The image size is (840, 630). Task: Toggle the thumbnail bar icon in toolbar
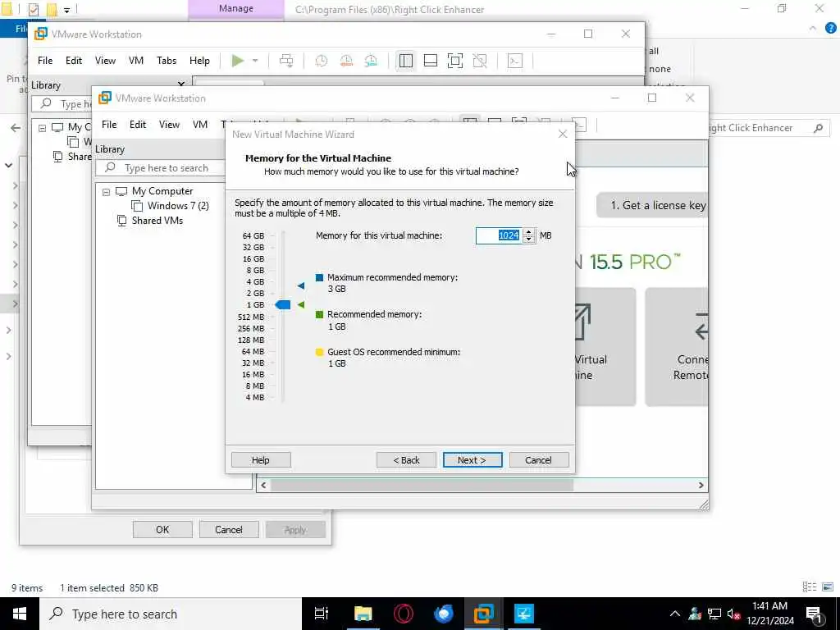tap(430, 61)
